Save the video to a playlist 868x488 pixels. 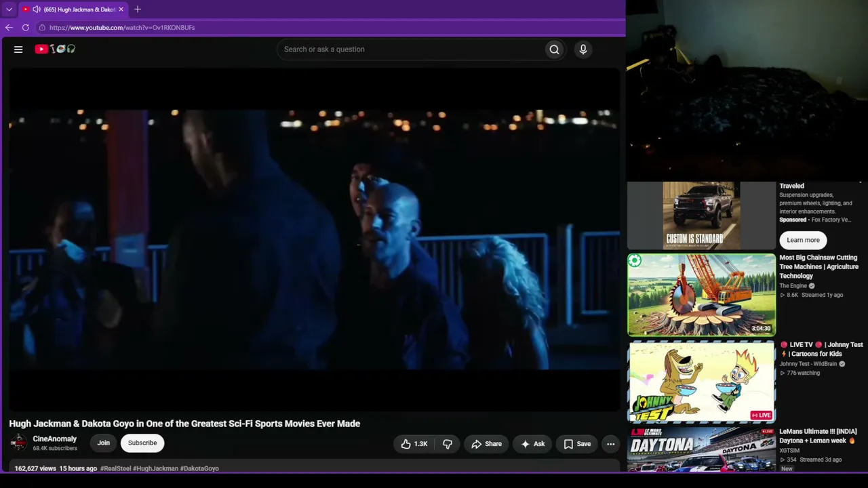pyautogui.click(x=576, y=443)
